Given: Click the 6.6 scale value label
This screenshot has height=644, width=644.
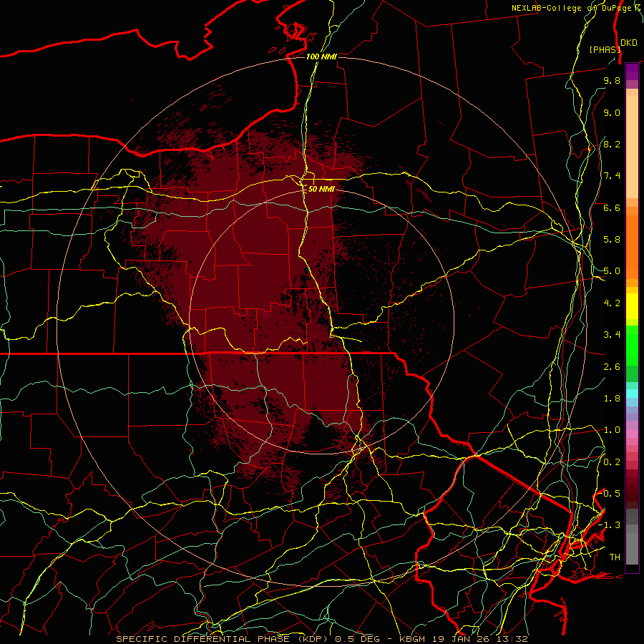Looking at the screenshot, I should [x=612, y=208].
